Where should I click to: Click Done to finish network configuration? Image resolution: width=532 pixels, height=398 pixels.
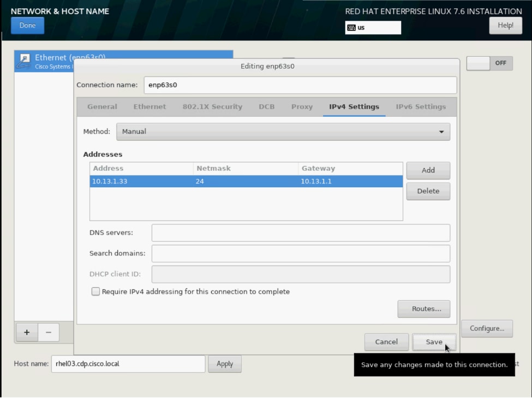[27, 25]
